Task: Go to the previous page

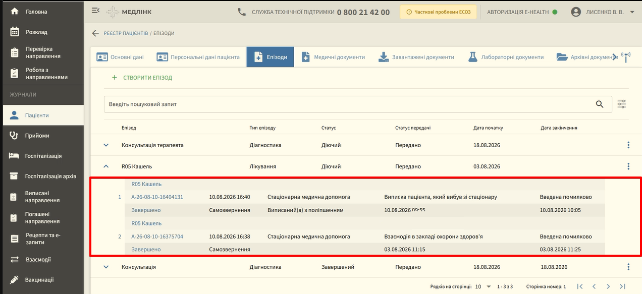Action: 594,286
